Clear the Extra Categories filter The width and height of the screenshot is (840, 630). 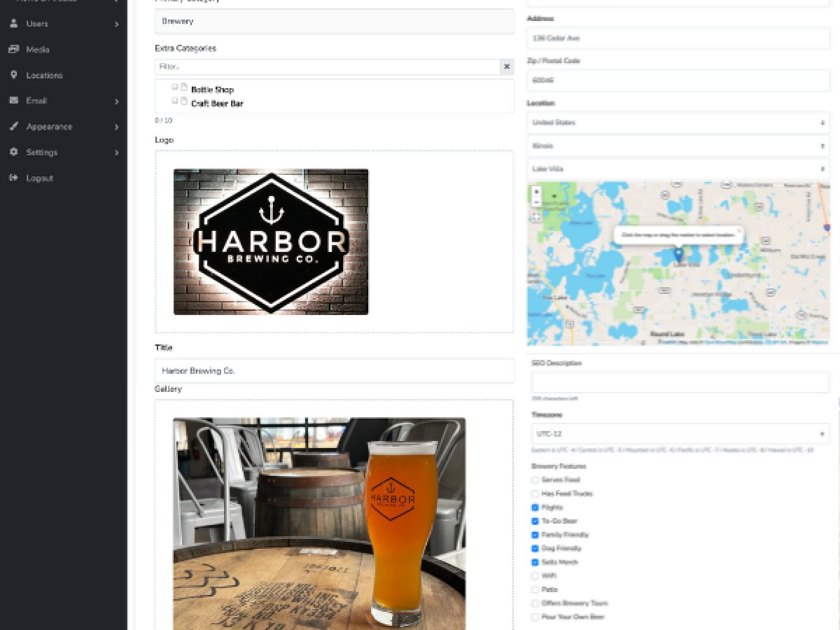[x=507, y=66]
